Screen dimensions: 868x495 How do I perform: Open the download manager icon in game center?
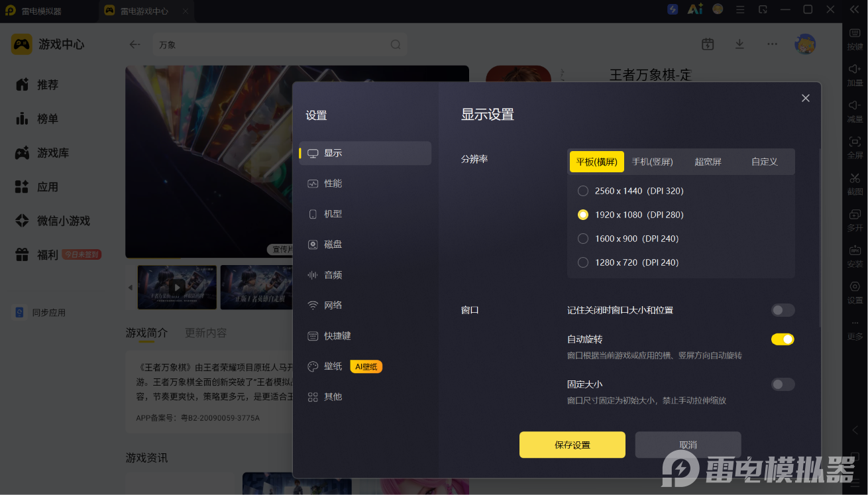[x=739, y=44]
